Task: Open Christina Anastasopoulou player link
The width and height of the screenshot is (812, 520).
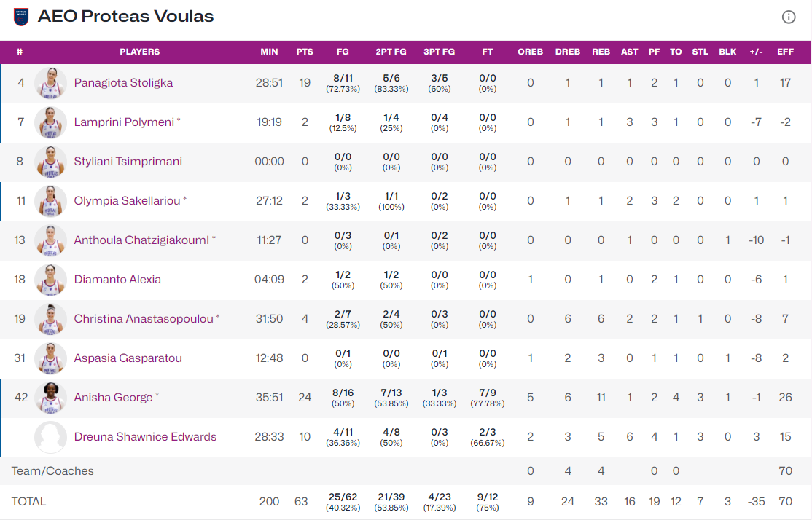Action: click(x=144, y=319)
